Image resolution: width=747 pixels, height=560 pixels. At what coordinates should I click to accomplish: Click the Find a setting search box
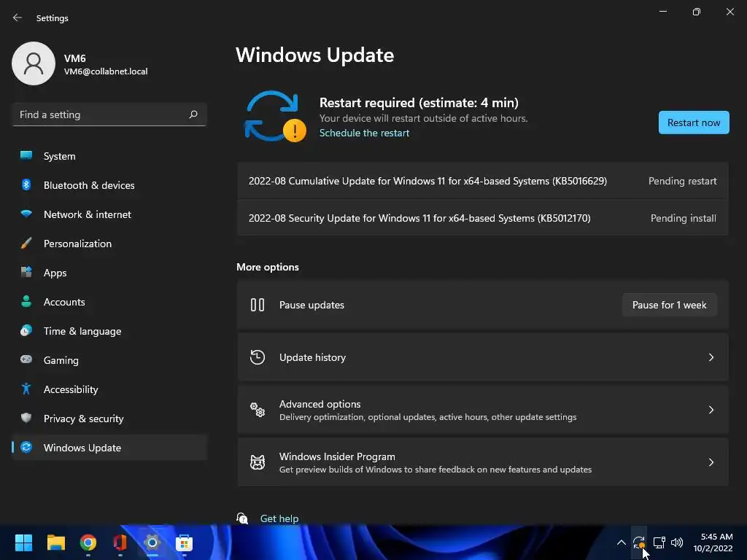(109, 114)
